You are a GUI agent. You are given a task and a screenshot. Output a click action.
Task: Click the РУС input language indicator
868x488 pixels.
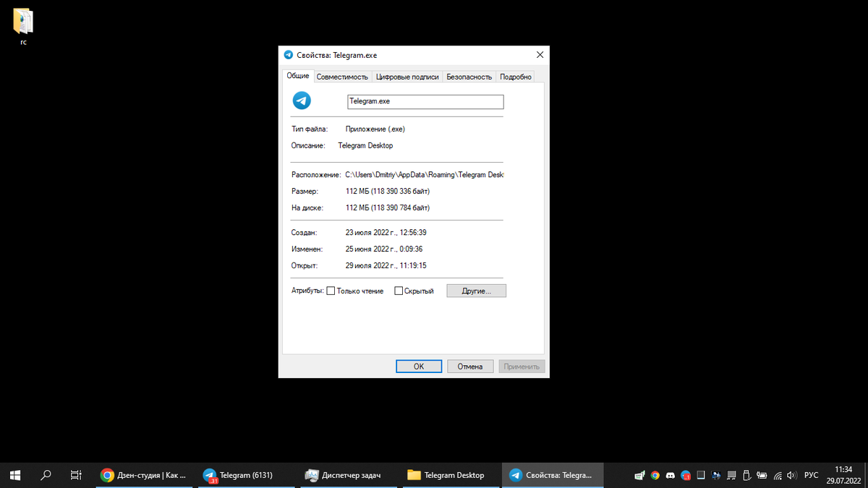click(812, 475)
